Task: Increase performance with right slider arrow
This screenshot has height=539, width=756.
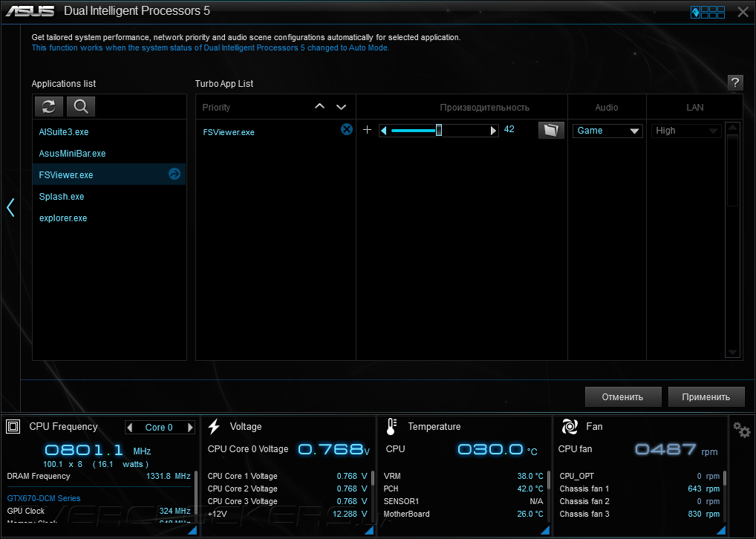Action: (493, 130)
